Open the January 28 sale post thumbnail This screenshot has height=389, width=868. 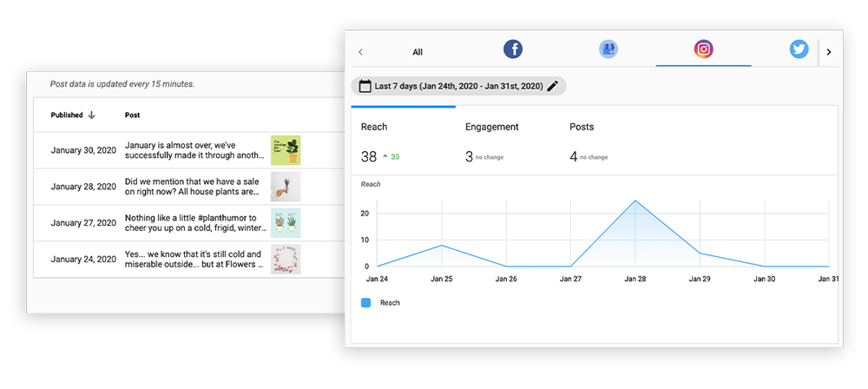click(x=286, y=187)
